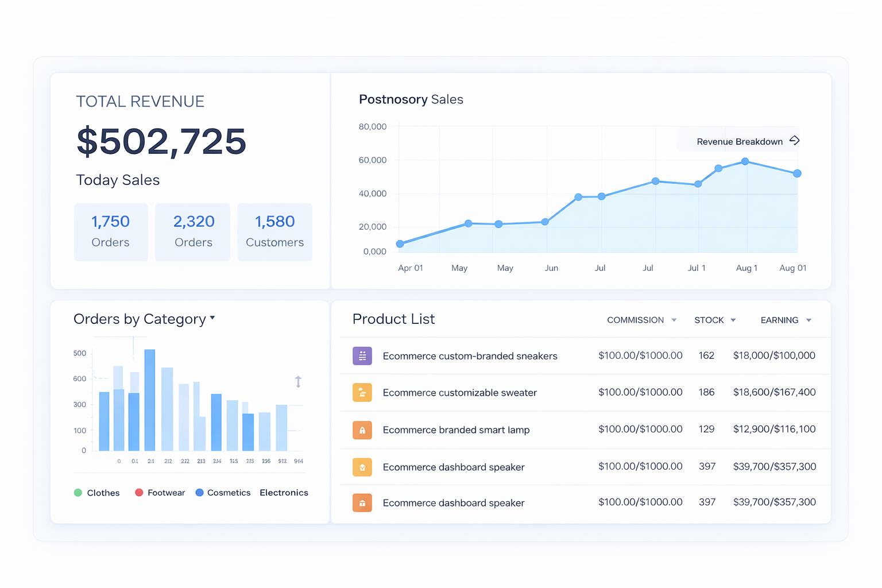
Task: Toggle the Clothes legend dot
Action: (x=79, y=493)
